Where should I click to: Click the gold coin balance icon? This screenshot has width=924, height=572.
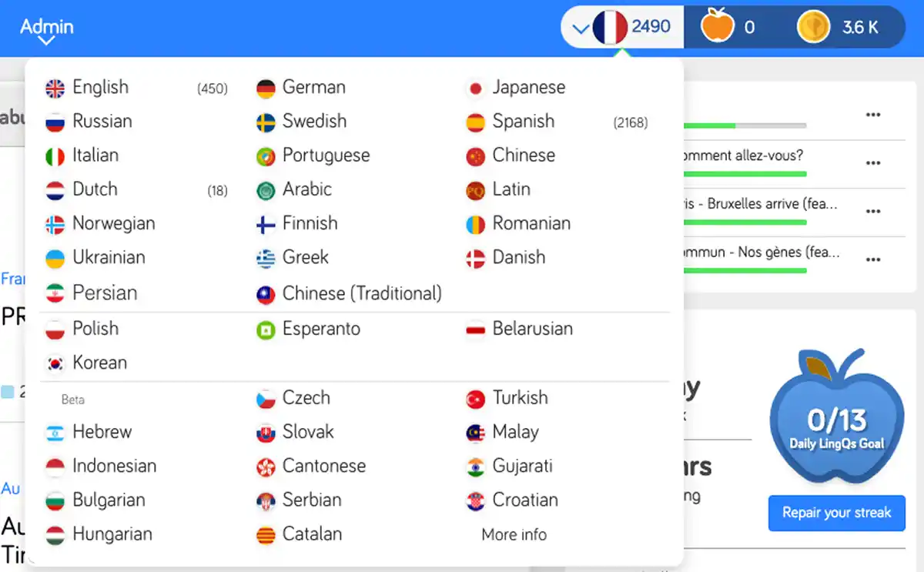point(813,25)
